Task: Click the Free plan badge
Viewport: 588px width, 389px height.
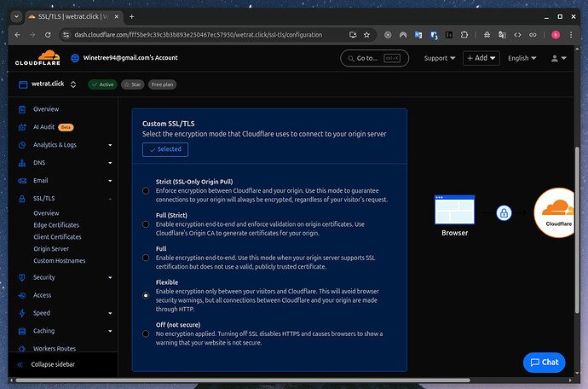Action: coord(163,84)
